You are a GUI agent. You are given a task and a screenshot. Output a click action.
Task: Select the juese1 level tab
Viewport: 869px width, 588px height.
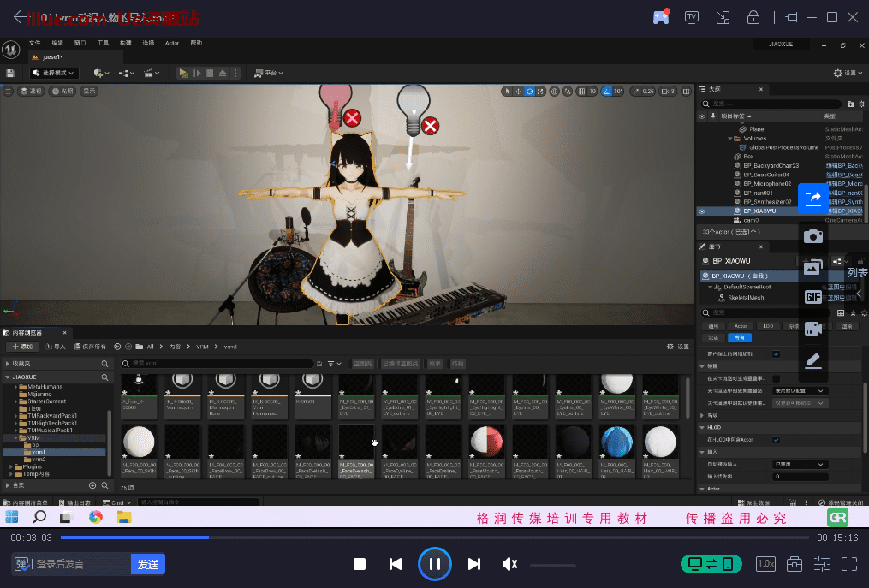point(51,57)
